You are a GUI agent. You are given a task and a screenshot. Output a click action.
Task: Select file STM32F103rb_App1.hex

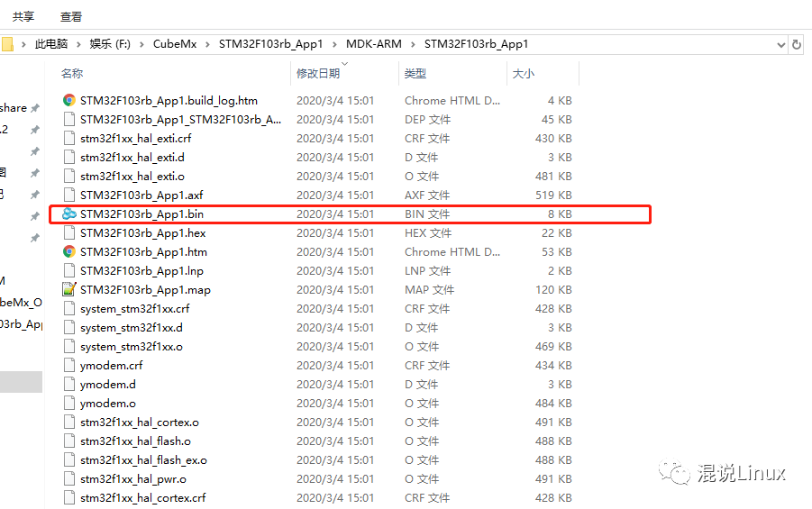click(143, 233)
